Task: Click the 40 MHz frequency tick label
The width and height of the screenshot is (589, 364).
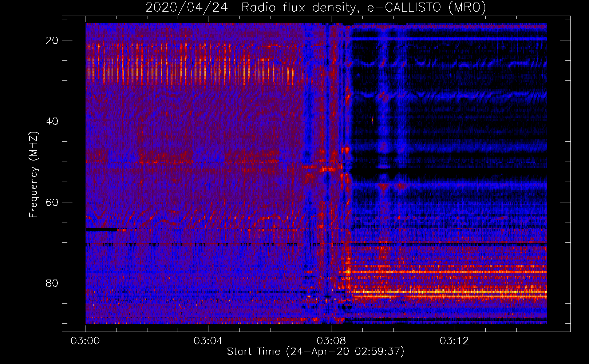Action: click(52, 121)
